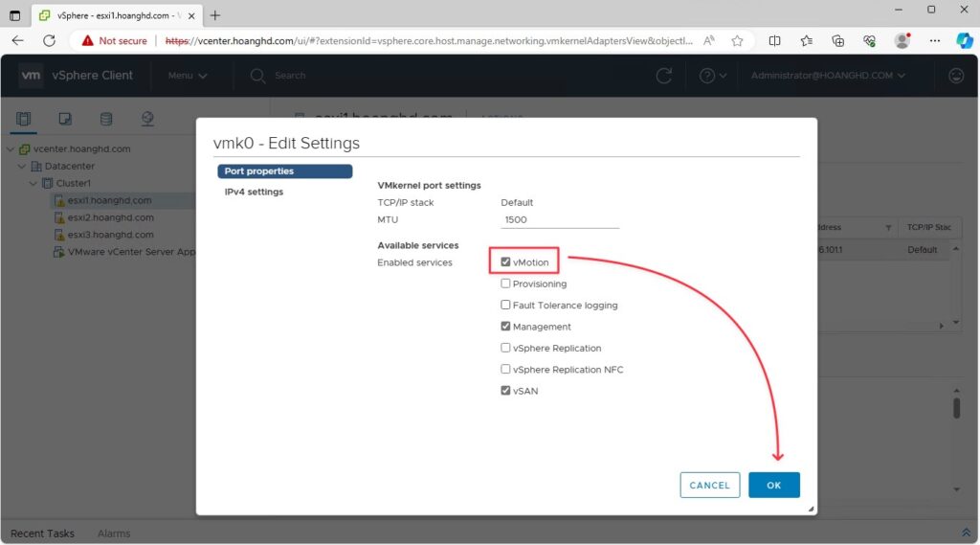Collapse the Datacenter tree node
This screenshot has height=545, width=980.
tap(22, 166)
